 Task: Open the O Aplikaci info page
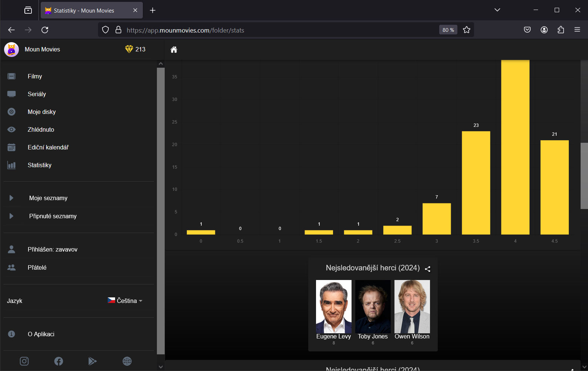[41, 334]
